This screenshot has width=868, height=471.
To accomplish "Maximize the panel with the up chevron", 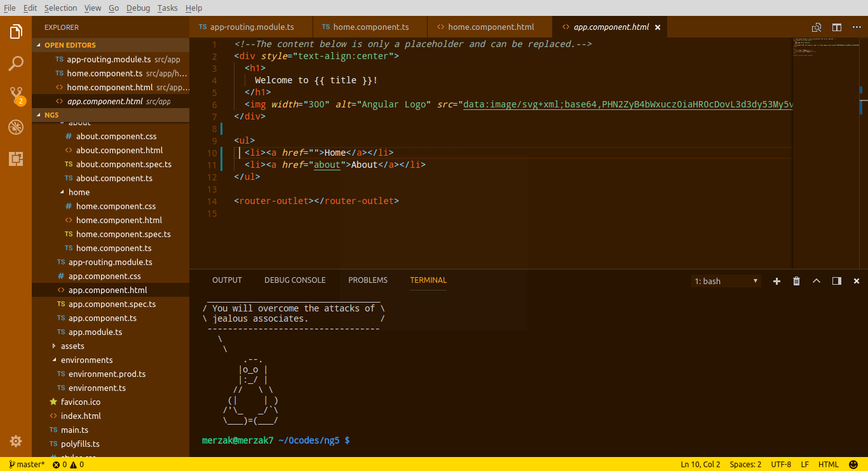I will (817, 281).
